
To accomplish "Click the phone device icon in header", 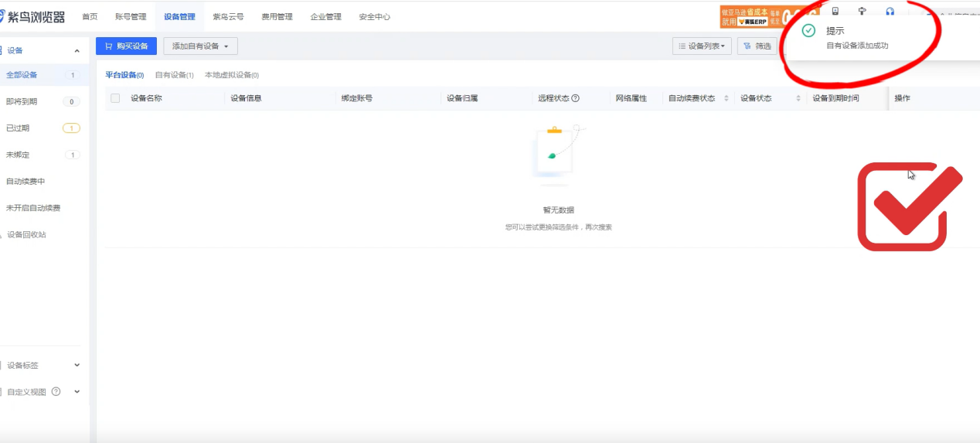I will pos(835,12).
